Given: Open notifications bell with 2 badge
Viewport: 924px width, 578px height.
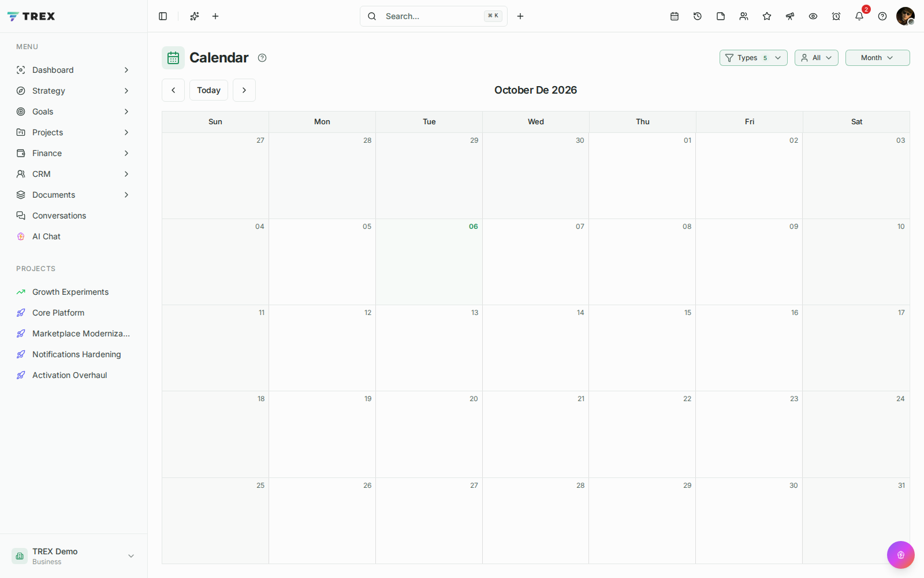Looking at the screenshot, I should (859, 16).
